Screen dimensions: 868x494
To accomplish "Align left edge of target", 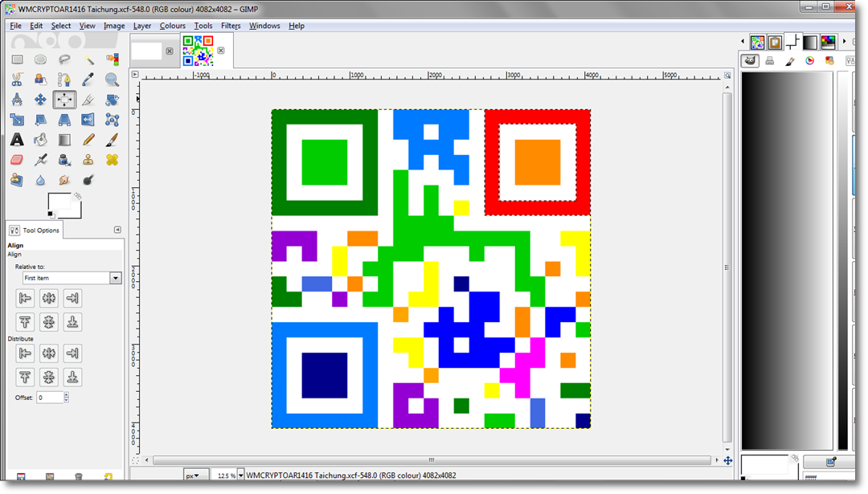I will (x=25, y=298).
